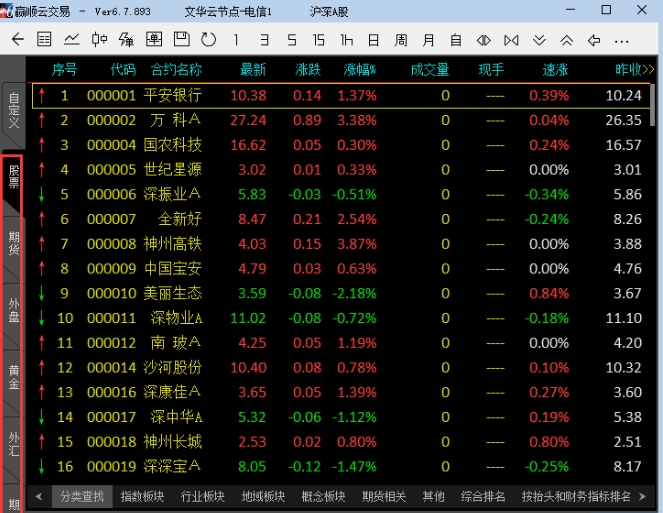Click bottom tab bar left scroll arrow
This screenshot has height=513, width=663.
(39, 496)
